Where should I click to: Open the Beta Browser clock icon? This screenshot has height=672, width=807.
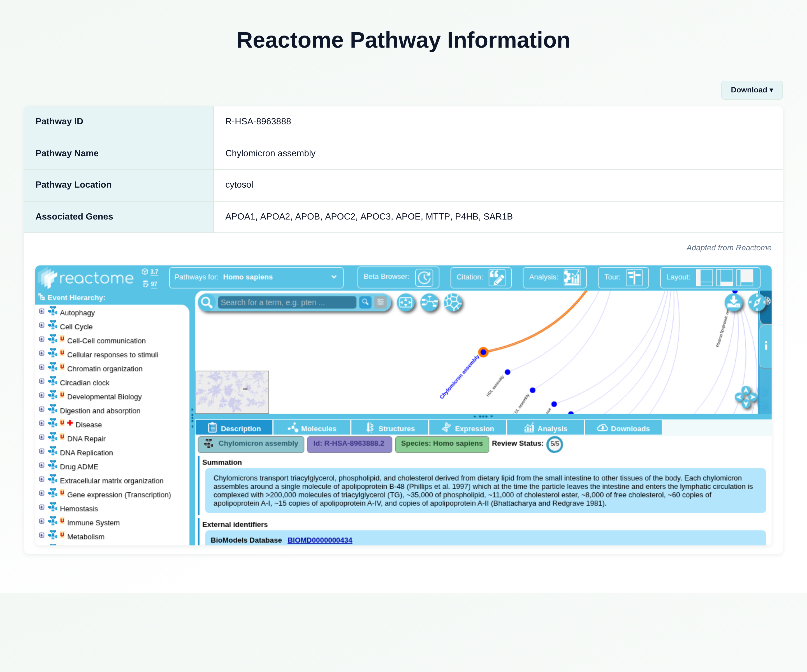pyautogui.click(x=424, y=277)
